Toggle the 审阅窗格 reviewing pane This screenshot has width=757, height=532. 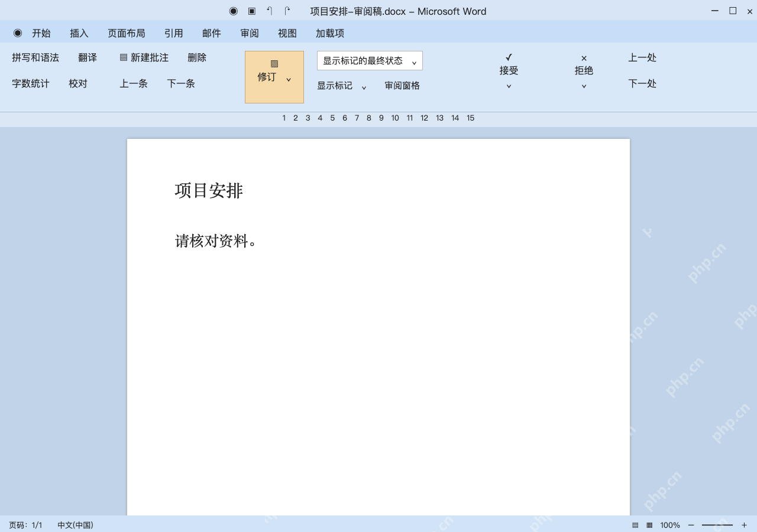pyautogui.click(x=402, y=86)
